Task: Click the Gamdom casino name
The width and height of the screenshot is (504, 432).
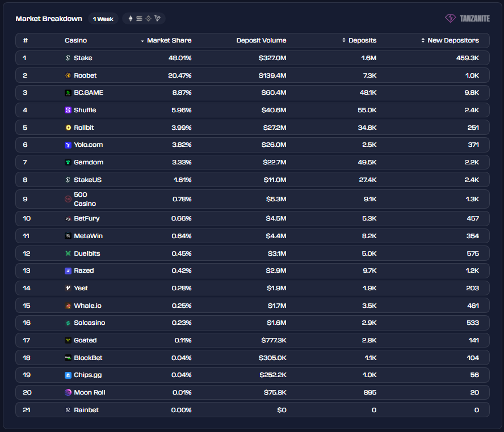Action: pos(89,162)
